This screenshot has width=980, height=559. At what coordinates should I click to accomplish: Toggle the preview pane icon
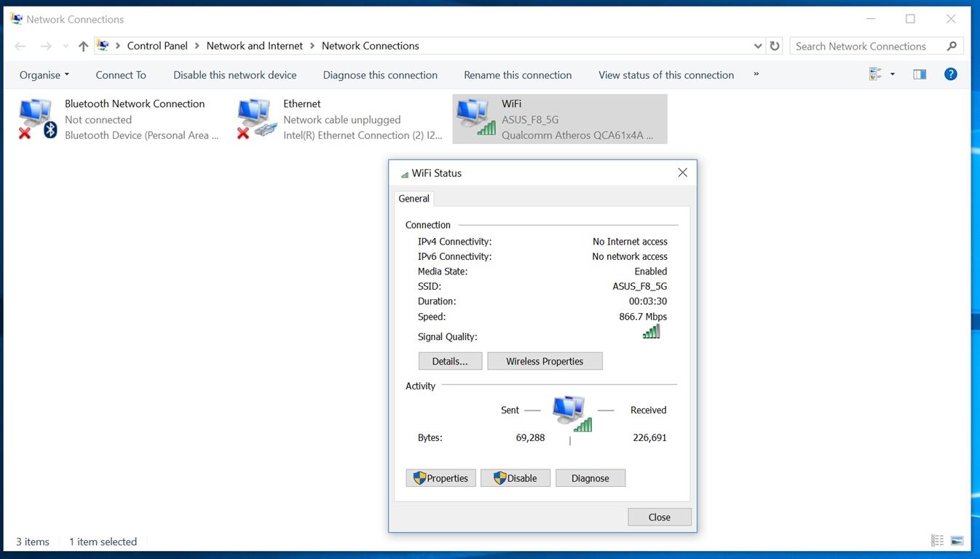(920, 74)
